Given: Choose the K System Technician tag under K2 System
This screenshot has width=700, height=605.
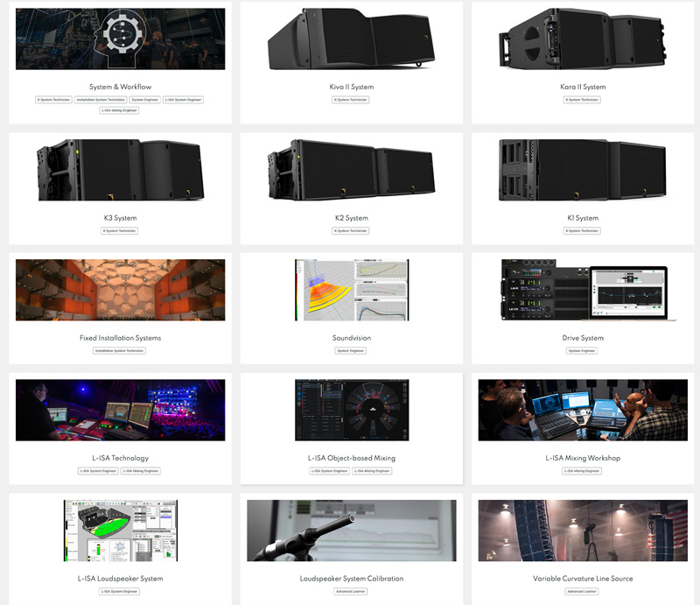Looking at the screenshot, I should pyautogui.click(x=351, y=231).
